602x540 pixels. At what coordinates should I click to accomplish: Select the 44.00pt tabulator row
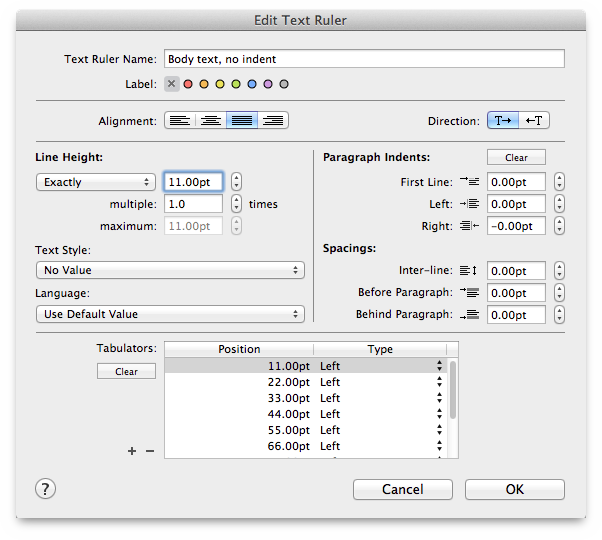(x=306, y=414)
